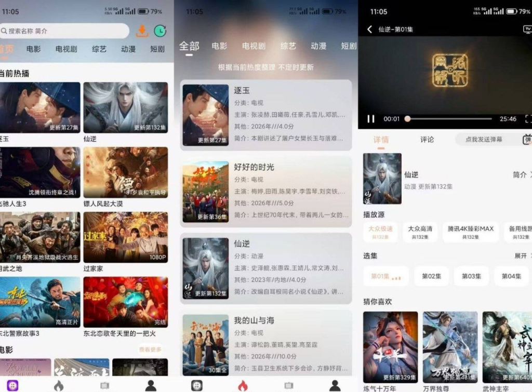Viewport: 532px width, 392px height.
Task: Tap the TV cast icon above the video
Action: pyautogui.click(x=527, y=30)
